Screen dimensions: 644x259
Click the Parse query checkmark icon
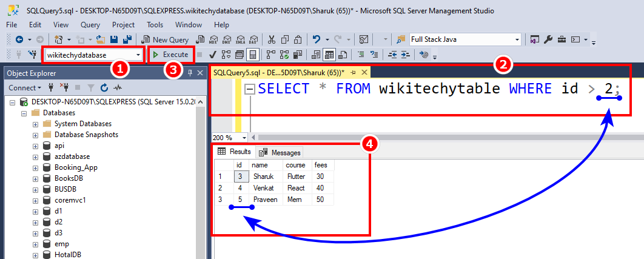tap(213, 55)
